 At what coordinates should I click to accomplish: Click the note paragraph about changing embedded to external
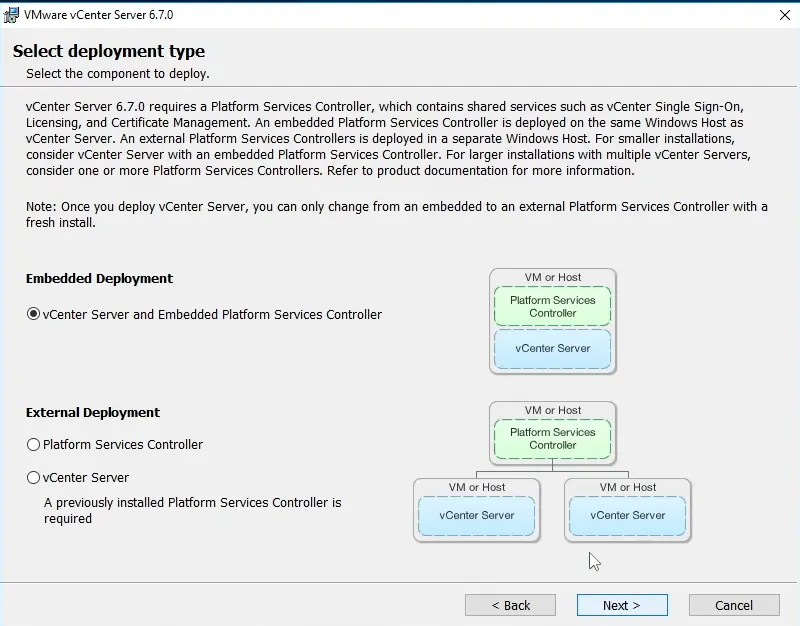click(396, 215)
